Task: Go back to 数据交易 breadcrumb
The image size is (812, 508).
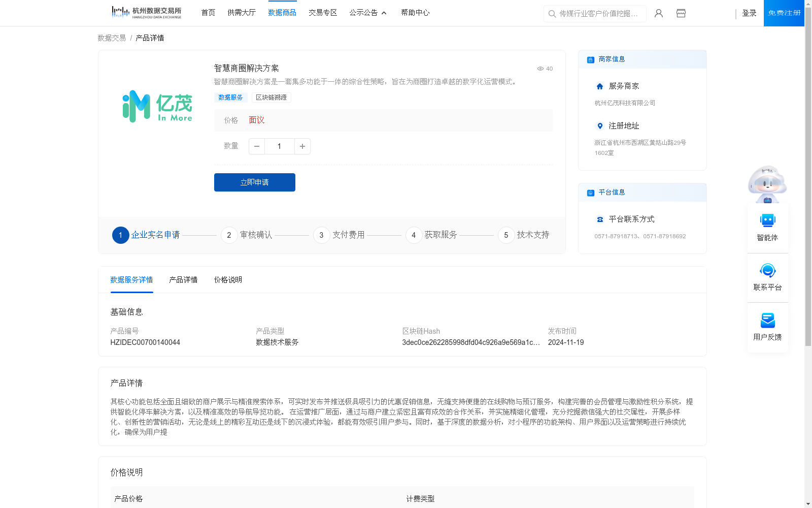Action: pos(112,38)
